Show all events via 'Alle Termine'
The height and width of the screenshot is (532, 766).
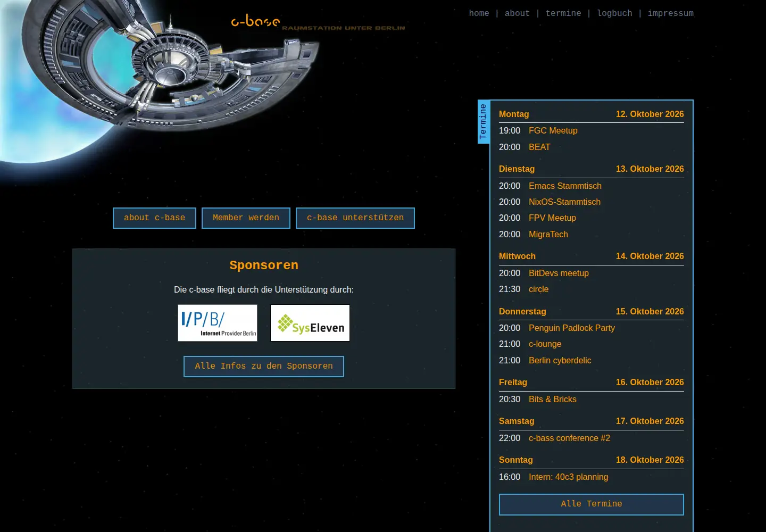592,504
